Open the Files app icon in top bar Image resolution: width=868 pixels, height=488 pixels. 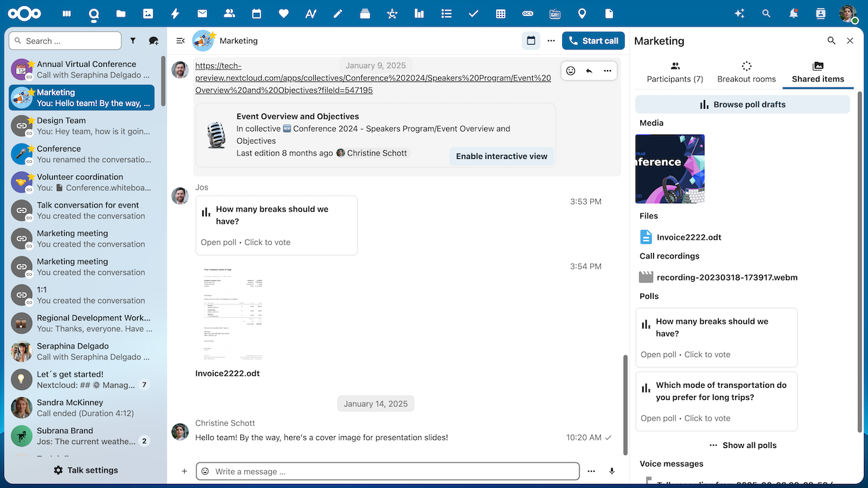coord(121,13)
